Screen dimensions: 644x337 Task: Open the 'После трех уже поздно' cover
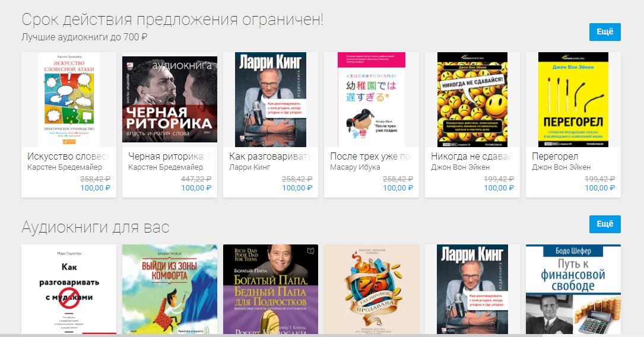[x=372, y=99]
